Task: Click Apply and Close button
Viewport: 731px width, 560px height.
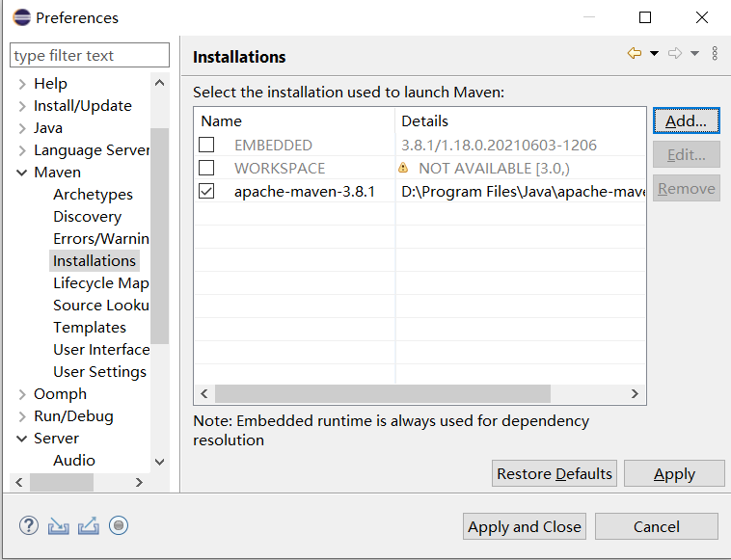Action: pyautogui.click(x=525, y=526)
